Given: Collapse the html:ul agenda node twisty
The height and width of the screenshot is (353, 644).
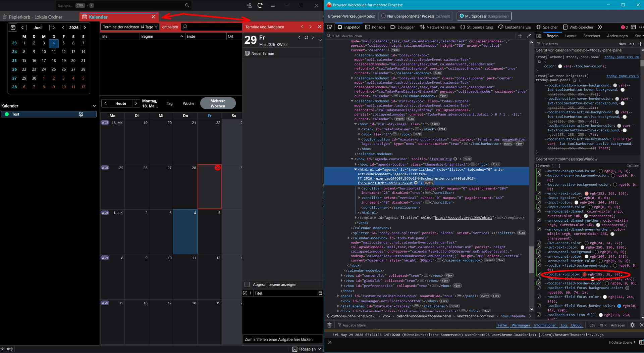Looking at the screenshot, I should 355,170.
